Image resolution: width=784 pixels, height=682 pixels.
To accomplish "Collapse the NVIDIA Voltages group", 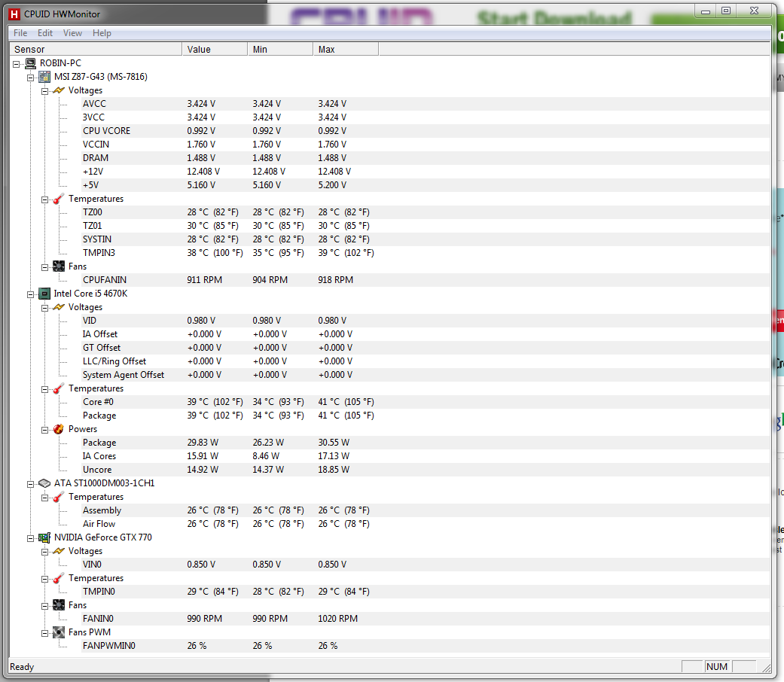I will pyautogui.click(x=44, y=552).
